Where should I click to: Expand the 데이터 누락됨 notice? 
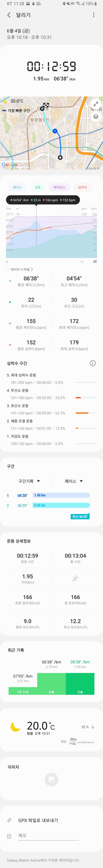[x=20, y=270]
